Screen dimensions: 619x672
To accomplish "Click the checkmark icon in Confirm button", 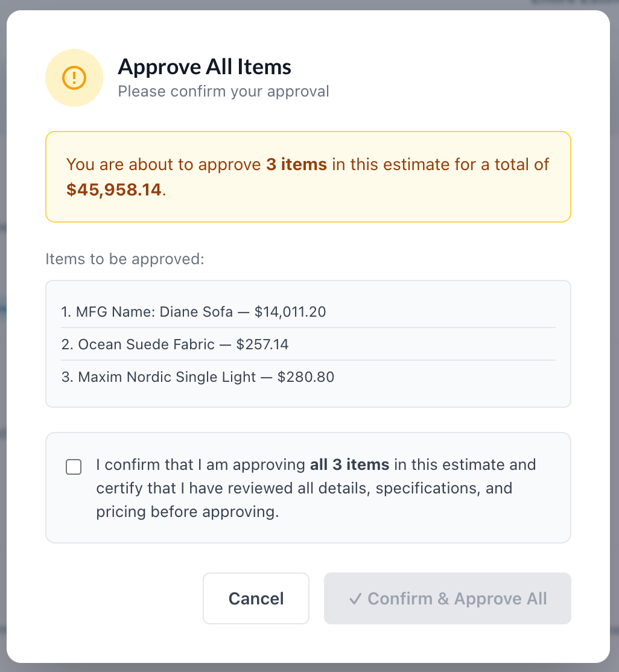I will point(355,599).
